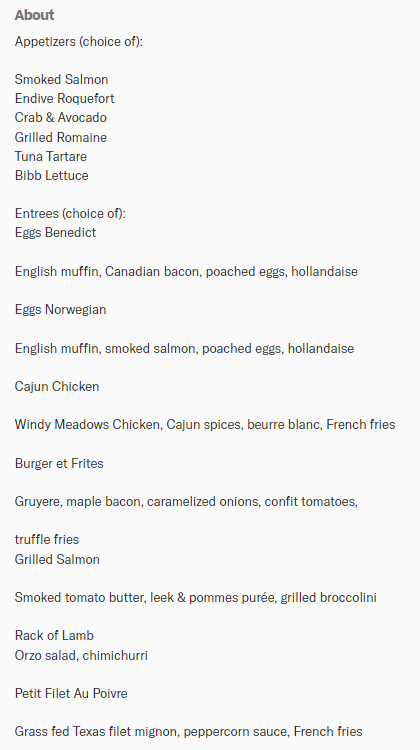Screen dimensions: 420x750
Task: Click the Endive Roquefort line
Action: coord(65,99)
